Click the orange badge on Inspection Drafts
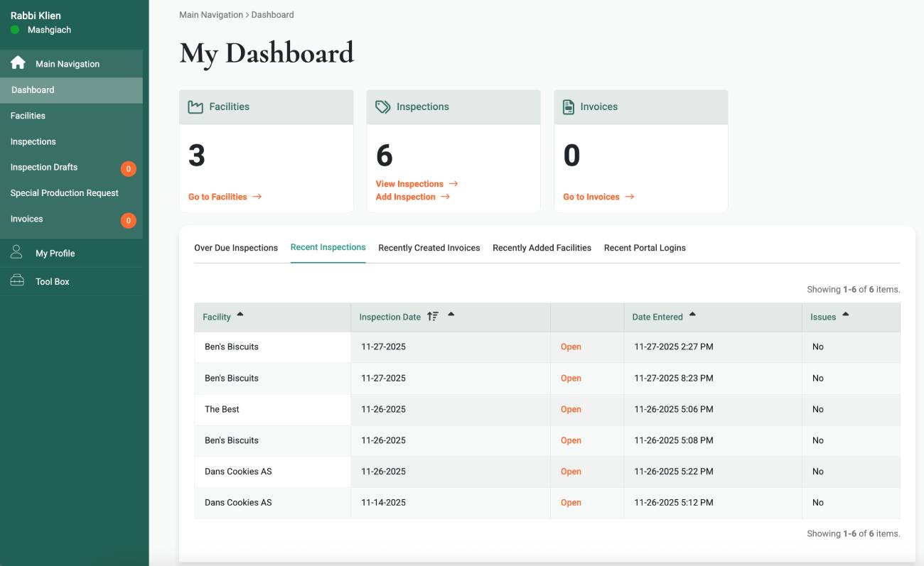The height and width of the screenshot is (566, 924). tap(129, 168)
